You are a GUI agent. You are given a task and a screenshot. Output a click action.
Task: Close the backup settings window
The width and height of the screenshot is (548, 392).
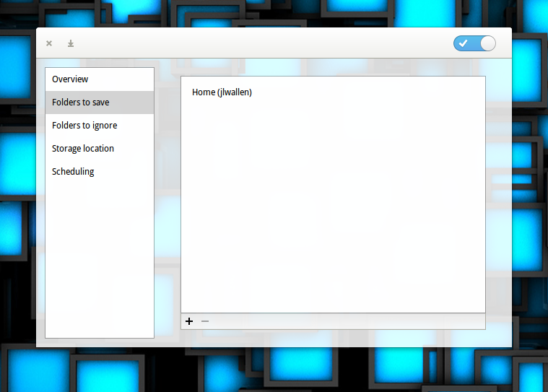coord(49,43)
